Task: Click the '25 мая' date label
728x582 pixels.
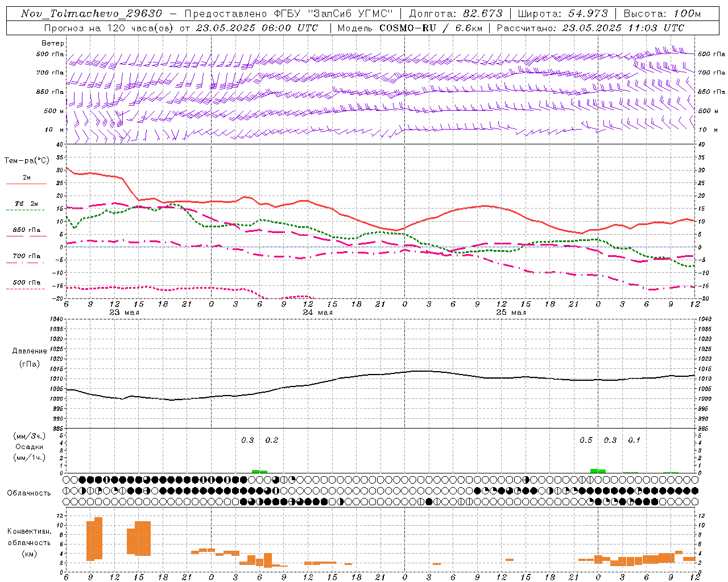Action: (511, 313)
